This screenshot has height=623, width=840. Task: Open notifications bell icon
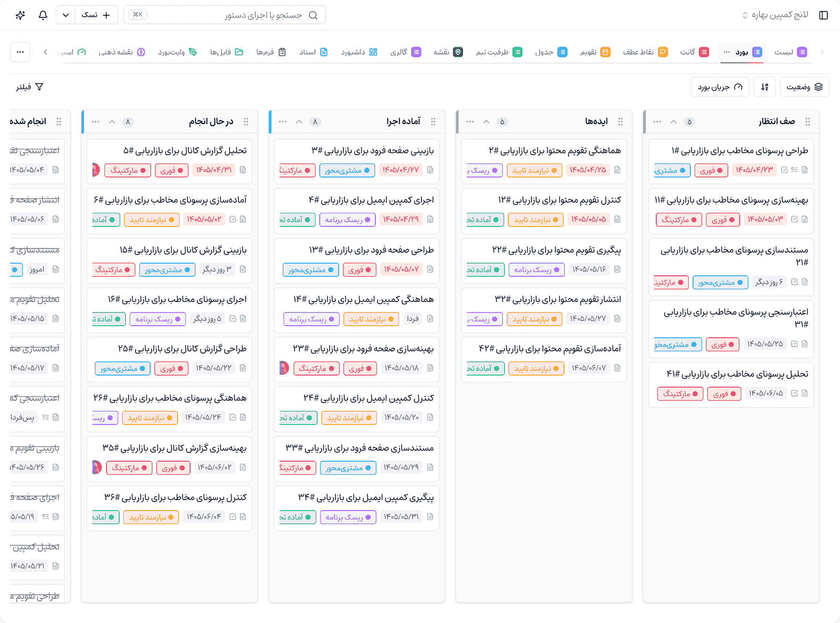click(x=43, y=15)
